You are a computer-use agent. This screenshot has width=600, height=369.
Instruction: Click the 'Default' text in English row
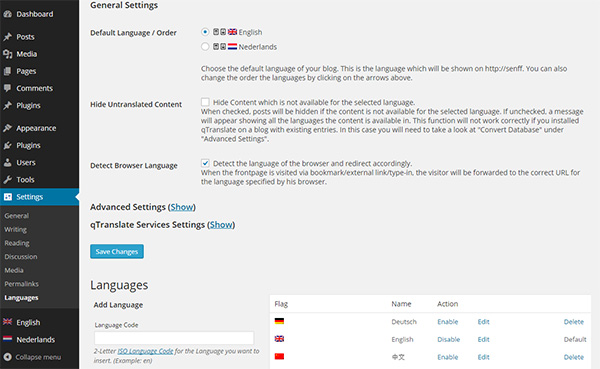[x=575, y=340]
